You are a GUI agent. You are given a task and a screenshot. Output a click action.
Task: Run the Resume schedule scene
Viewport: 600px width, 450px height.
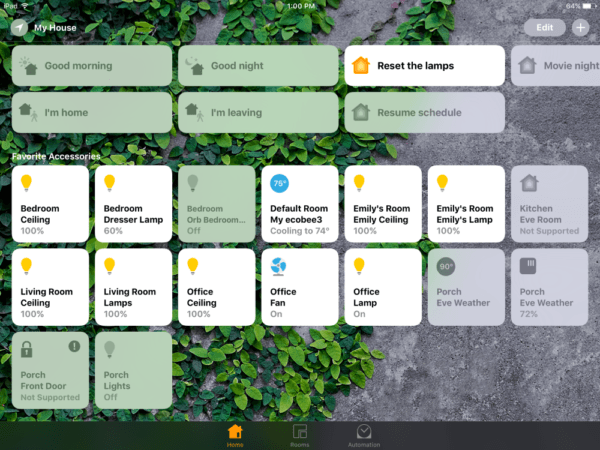[x=424, y=113]
